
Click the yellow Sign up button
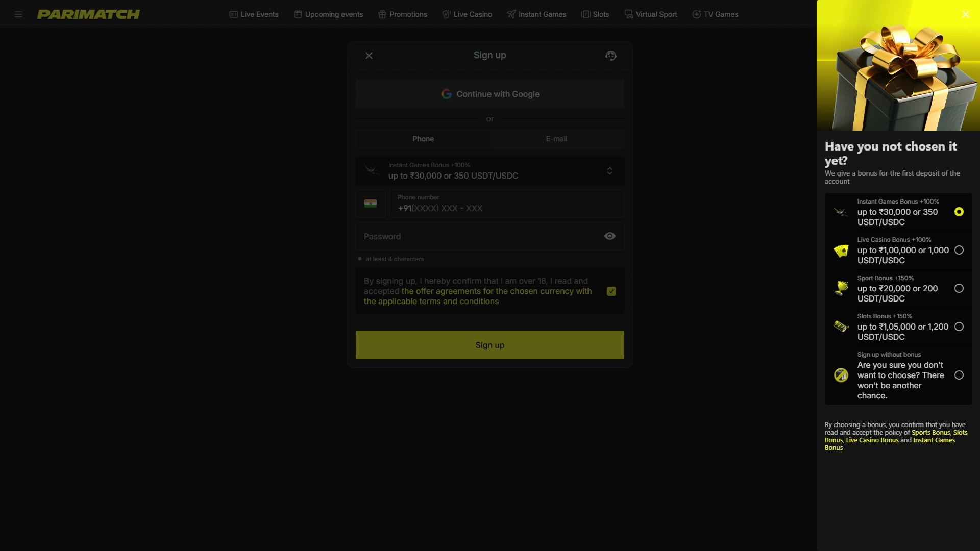click(x=490, y=345)
